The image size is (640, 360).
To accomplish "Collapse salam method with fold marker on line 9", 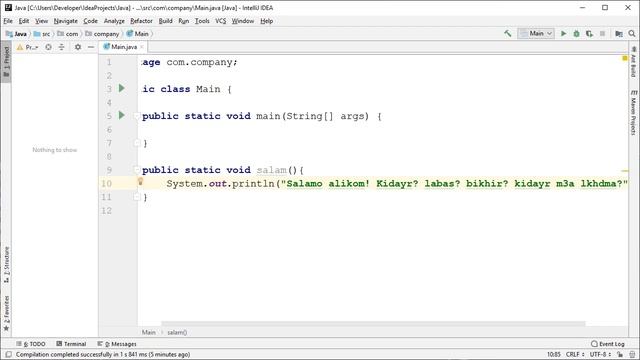I will point(137,170).
